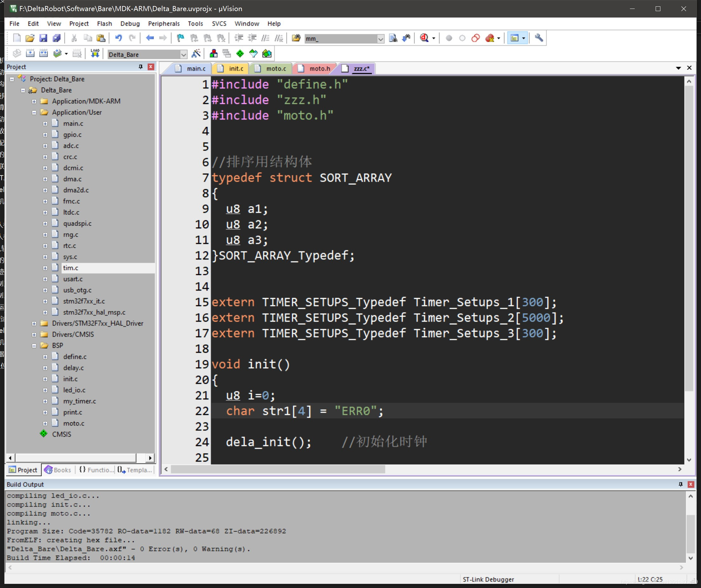701x588 pixels.
Task: Click the Batch Build layered icon
Action: click(57, 53)
